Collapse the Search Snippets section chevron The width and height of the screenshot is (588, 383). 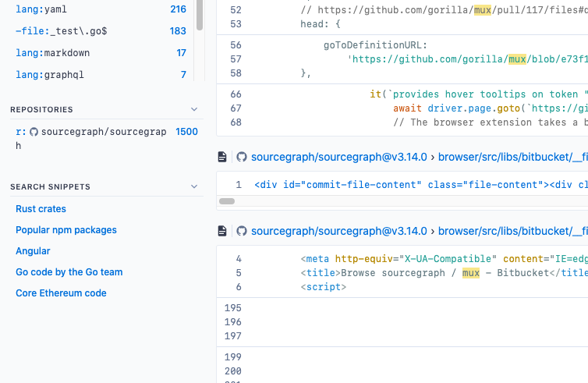(x=194, y=186)
